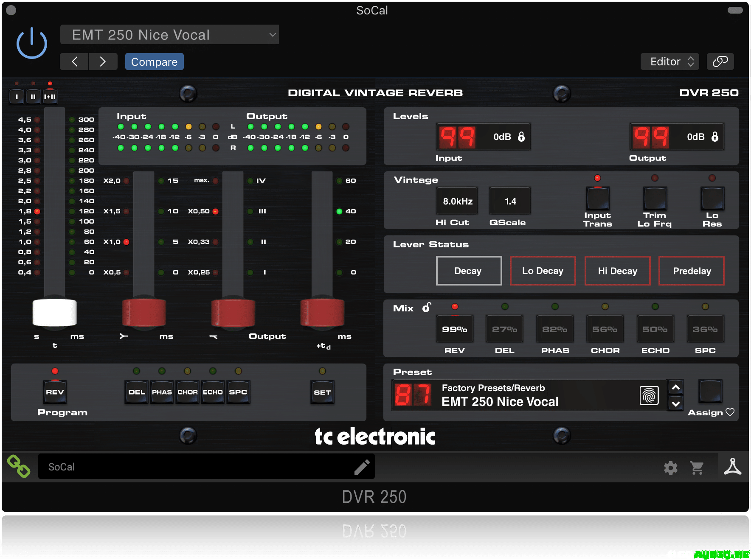Click the DEL 27% mix value

point(505,329)
